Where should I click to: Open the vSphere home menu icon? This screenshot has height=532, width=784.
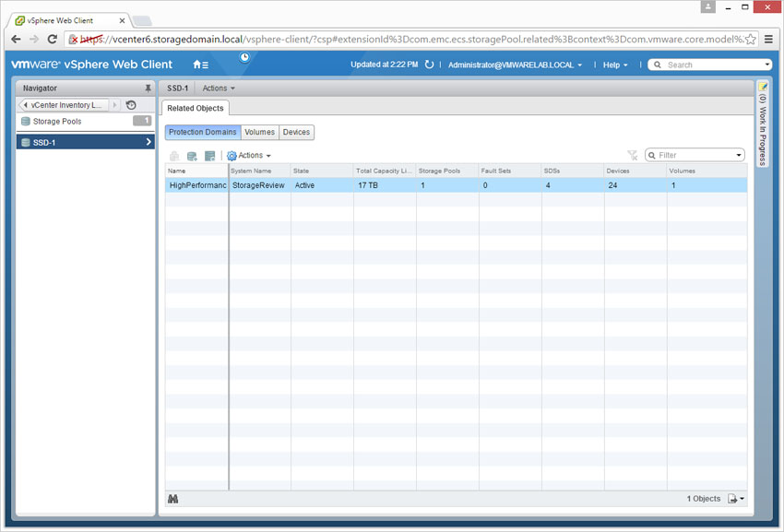[x=200, y=65]
